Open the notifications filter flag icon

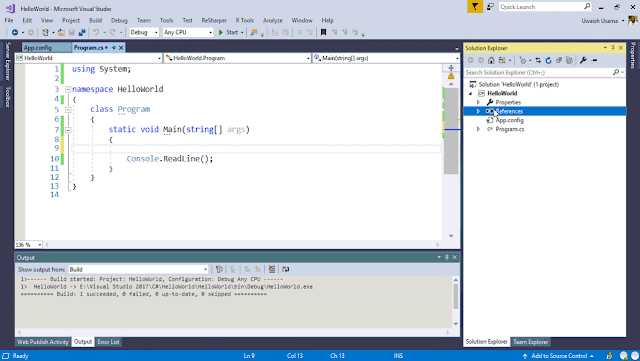coord(475,7)
